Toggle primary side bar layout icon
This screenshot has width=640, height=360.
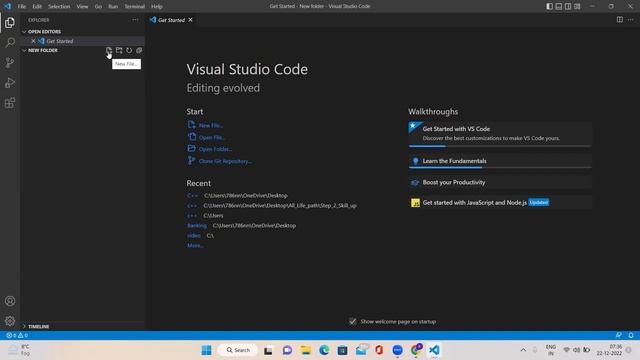coord(549,6)
